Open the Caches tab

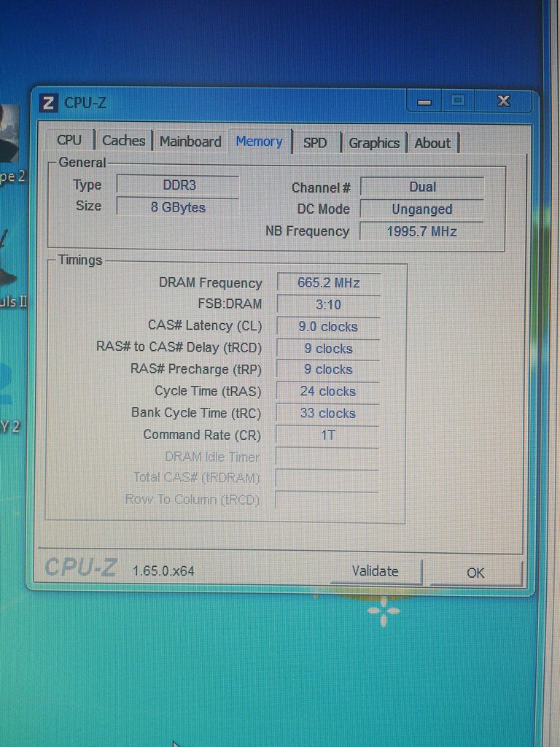click(123, 141)
